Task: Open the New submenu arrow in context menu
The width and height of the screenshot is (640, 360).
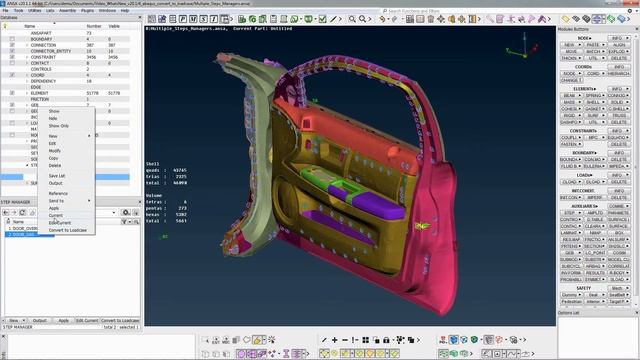Action: pyautogui.click(x=89, y=136)
